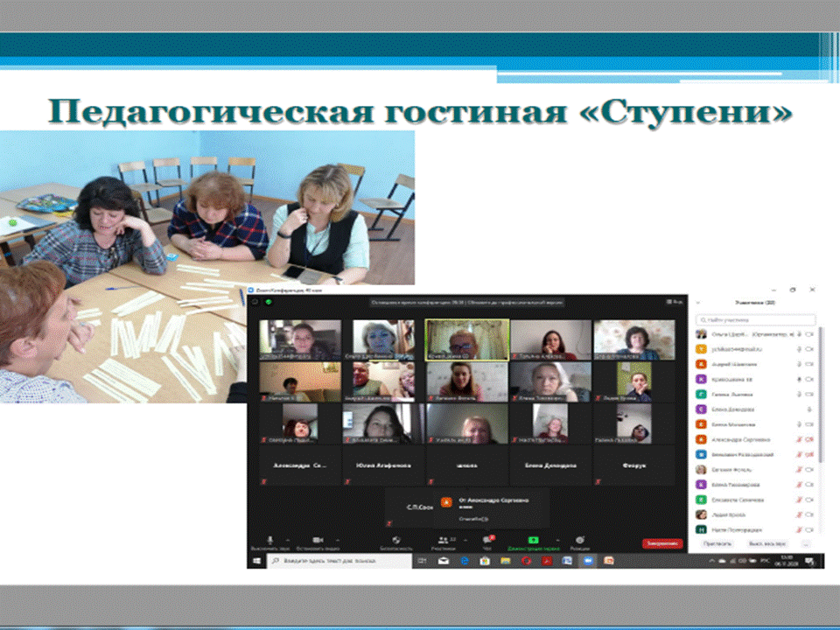This screenshot has width=840, height=630.
Task: Stop video using camera icon
Action: click(x=317, y=540)
